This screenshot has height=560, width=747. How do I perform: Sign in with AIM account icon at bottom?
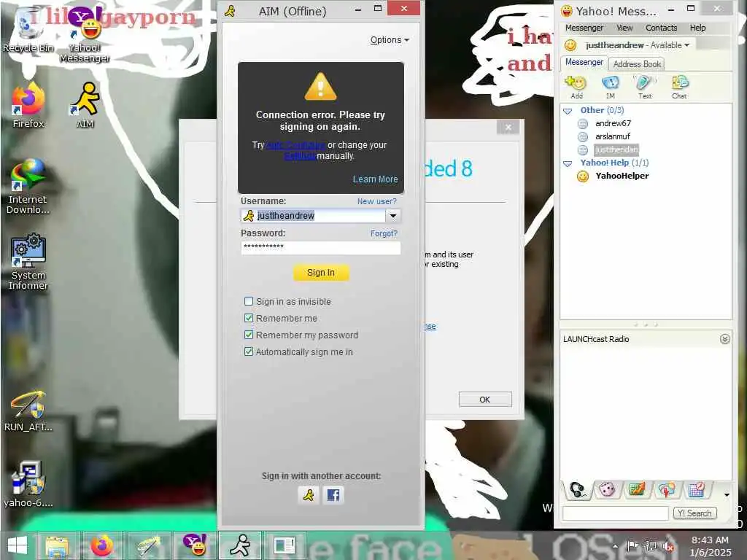309,495
